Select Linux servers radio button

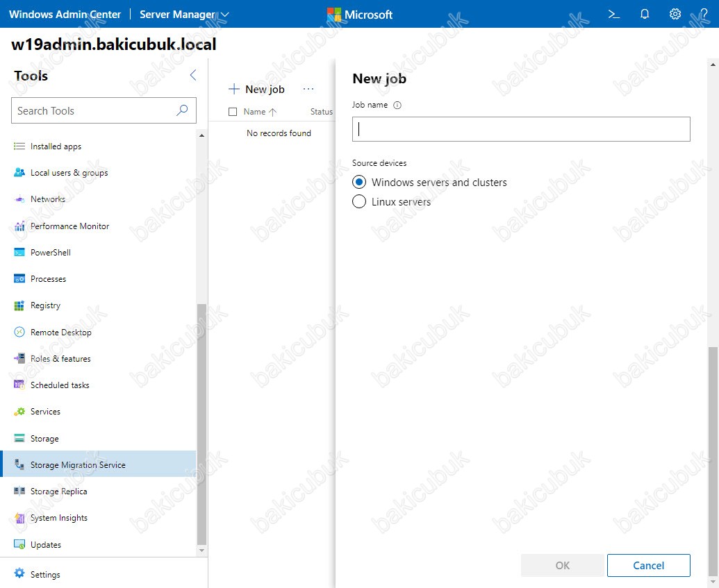coord(359,201)
